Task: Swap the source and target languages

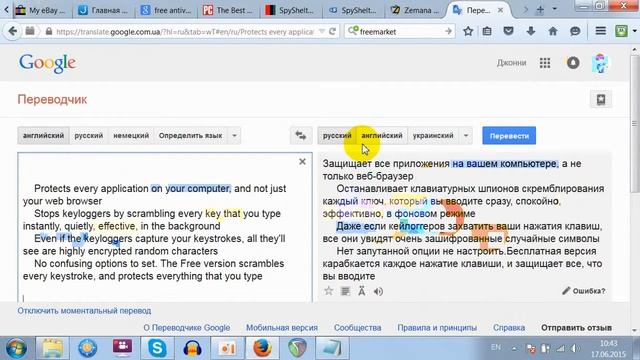Action: pos(301,136)
